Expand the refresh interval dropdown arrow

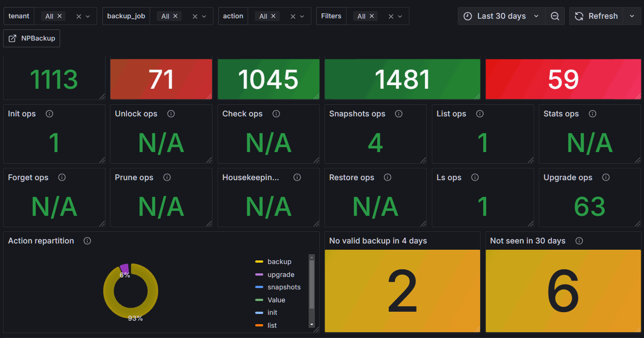pyautogui.click(x=632, y=16)
